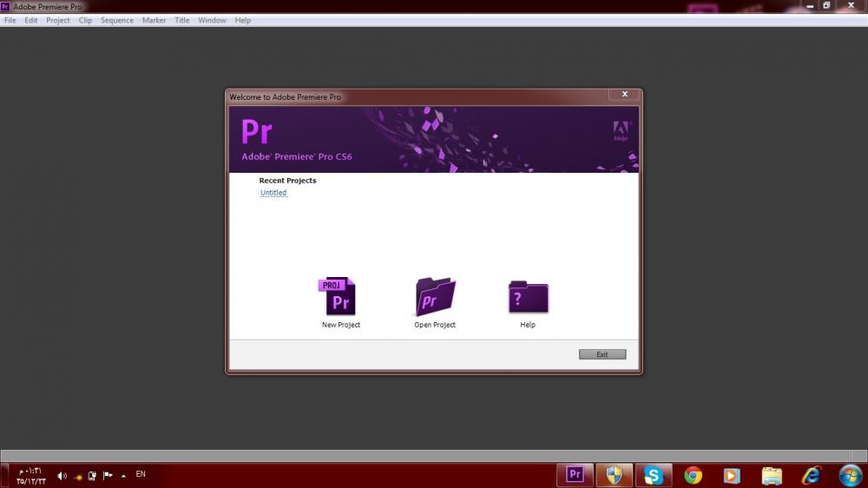This screenshot has height=488, width=868.
Task: Open Internet Explorer from the taskbar
Action: (812, 475)
